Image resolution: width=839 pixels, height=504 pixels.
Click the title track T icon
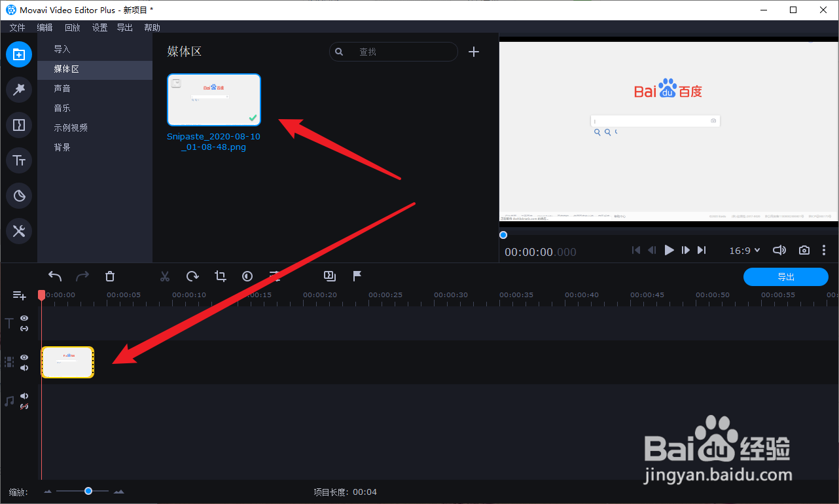pos(9,323)
